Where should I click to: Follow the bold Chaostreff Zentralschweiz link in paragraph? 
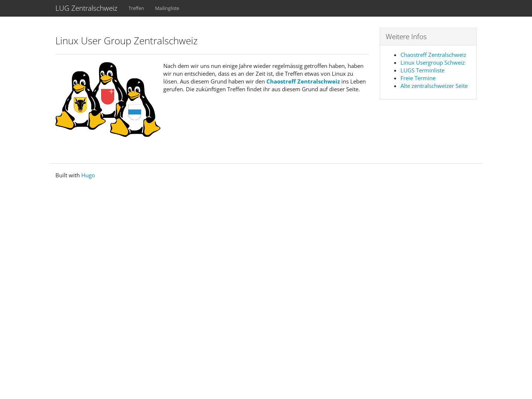pyautogui.click(x=303, y=81)
